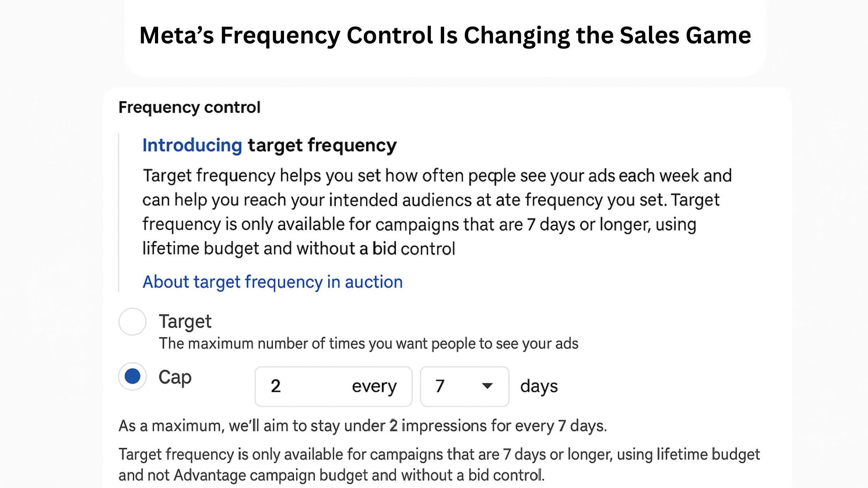Viewport: 868px width, 488px height.
Task: Click the Frequency control section heading
Action: tap(189, 107)
